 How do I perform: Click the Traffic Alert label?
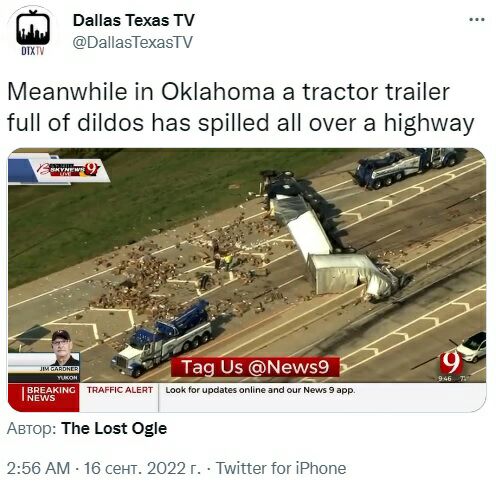(120, 390)
